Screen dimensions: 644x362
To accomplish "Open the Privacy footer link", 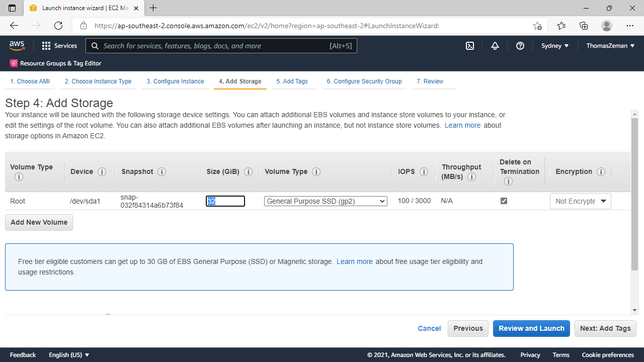I will [530, 355].
